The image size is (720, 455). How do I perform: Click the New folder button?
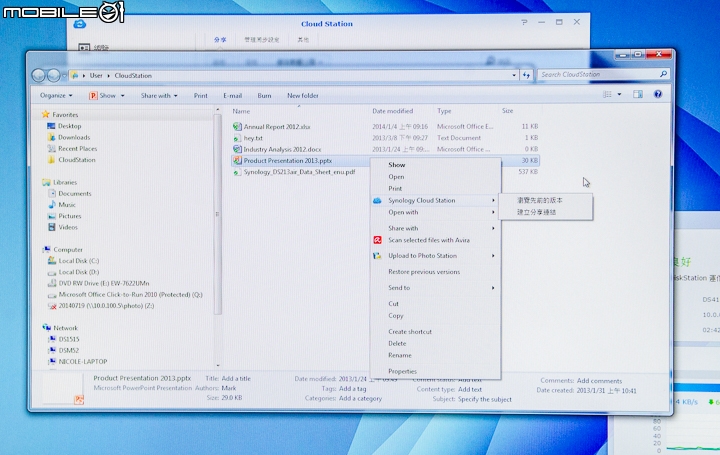click(x=303, y=95)
